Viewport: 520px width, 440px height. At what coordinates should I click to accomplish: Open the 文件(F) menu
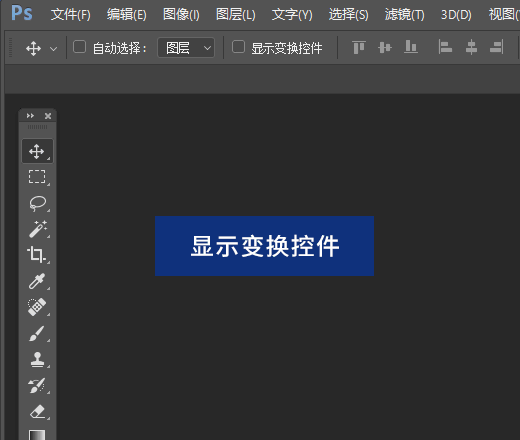click(x=71, y=15)
